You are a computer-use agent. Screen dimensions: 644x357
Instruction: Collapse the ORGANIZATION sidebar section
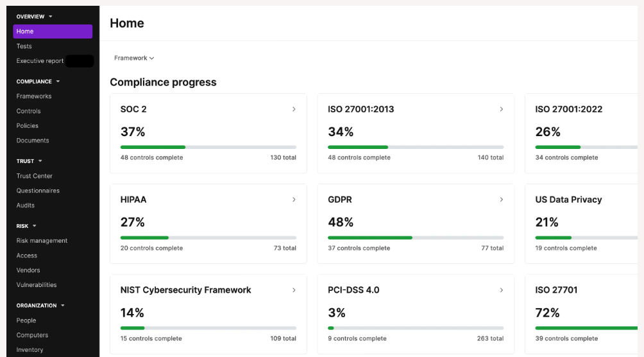point(63,306)
